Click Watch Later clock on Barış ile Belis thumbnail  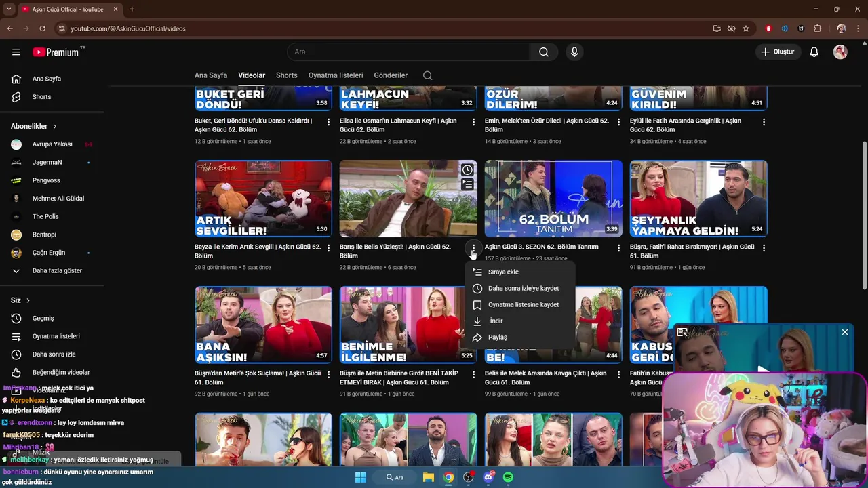[467, 170]
